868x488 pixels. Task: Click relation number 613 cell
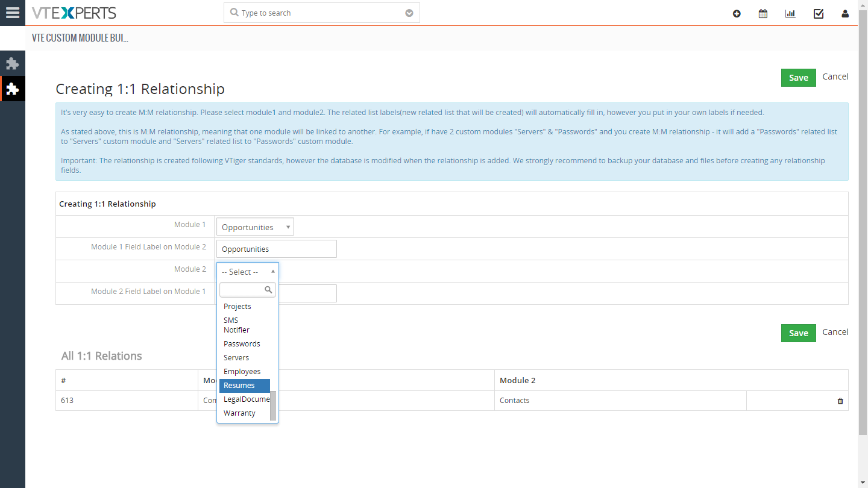tap(127, 401)
